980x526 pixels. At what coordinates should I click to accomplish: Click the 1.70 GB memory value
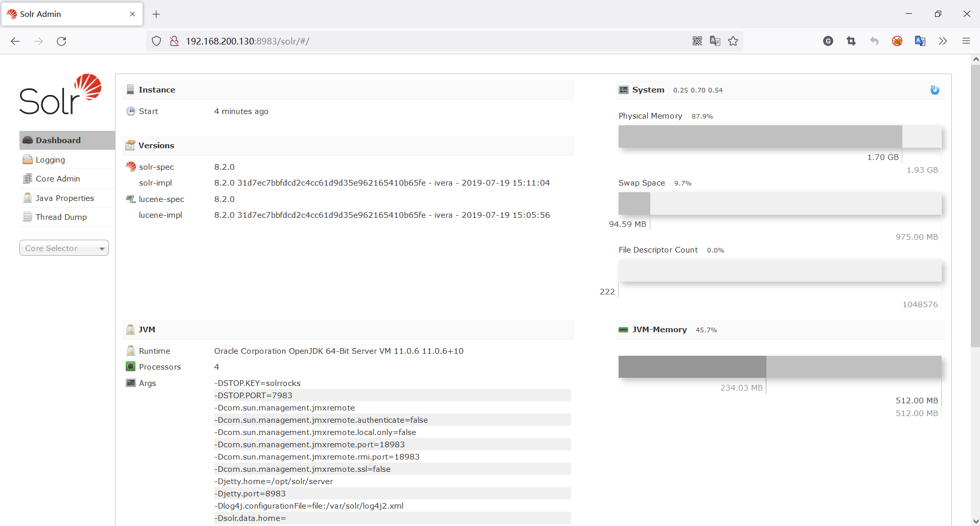tap(883, 157)
